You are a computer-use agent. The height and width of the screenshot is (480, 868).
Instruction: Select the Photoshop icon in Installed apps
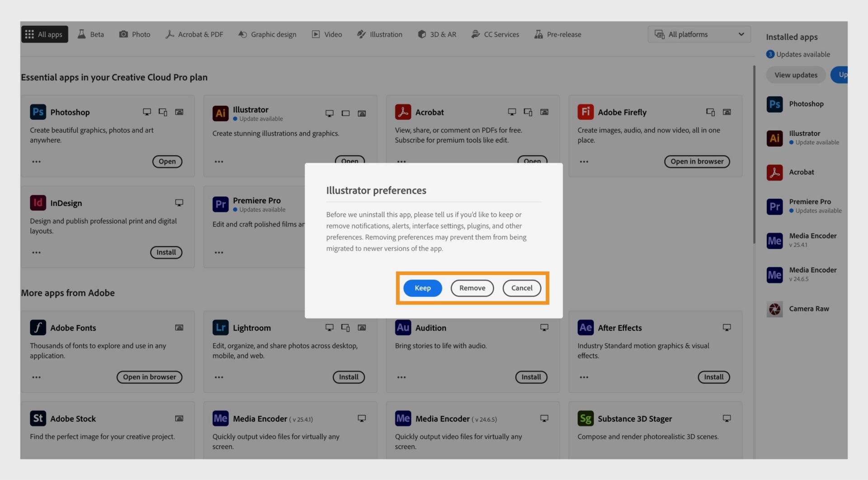tap(774, 104)
